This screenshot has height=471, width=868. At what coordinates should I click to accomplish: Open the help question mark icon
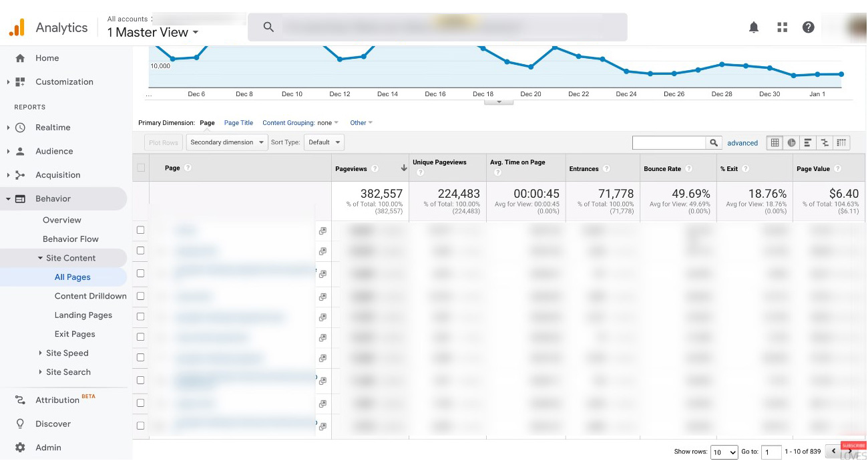(x=809, y=27)
